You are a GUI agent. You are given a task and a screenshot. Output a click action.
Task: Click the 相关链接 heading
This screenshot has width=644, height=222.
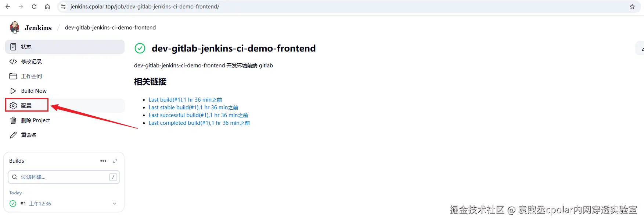click(150, 82)
